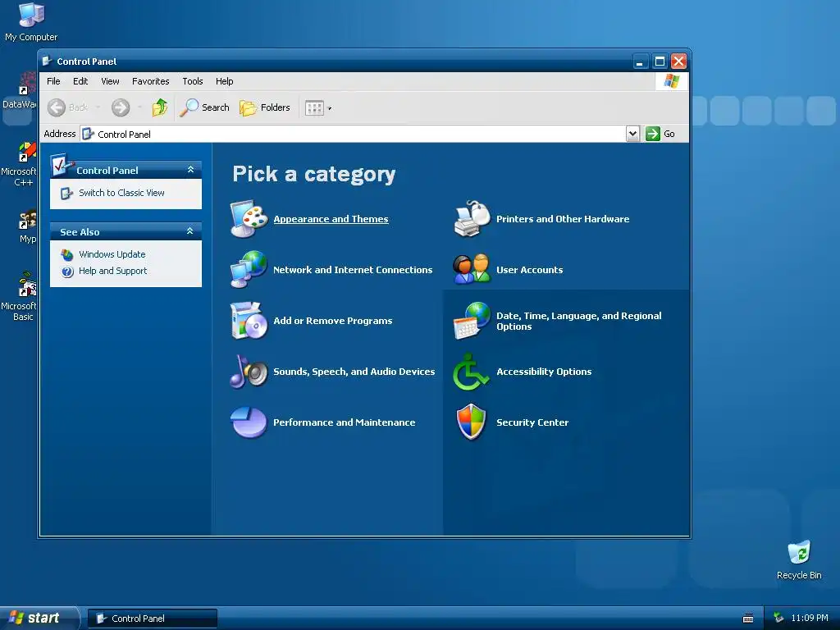Open the Forward button history dropdown arrow
Viewport: 840px width, 630px height.
pos(139,107)
